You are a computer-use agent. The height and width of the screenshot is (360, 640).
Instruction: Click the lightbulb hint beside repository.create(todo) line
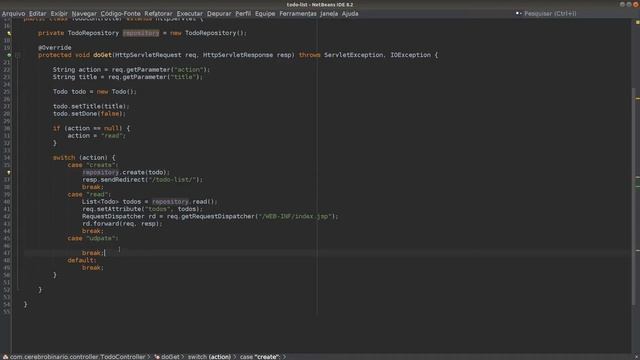point(9,173)
